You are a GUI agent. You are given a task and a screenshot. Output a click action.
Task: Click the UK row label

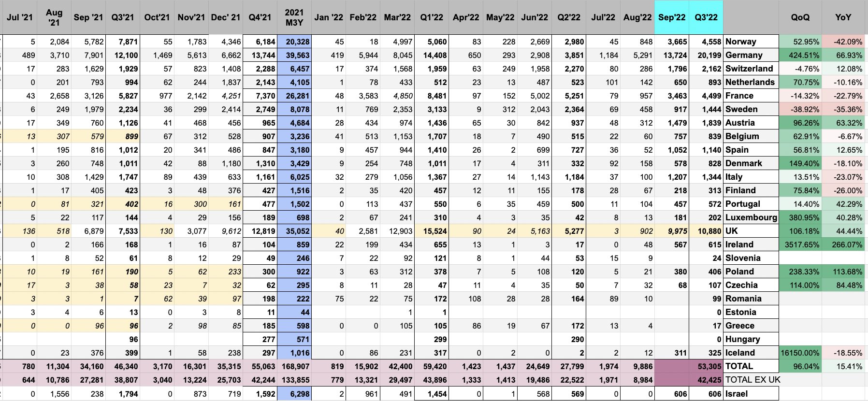[x=751, y=231]
